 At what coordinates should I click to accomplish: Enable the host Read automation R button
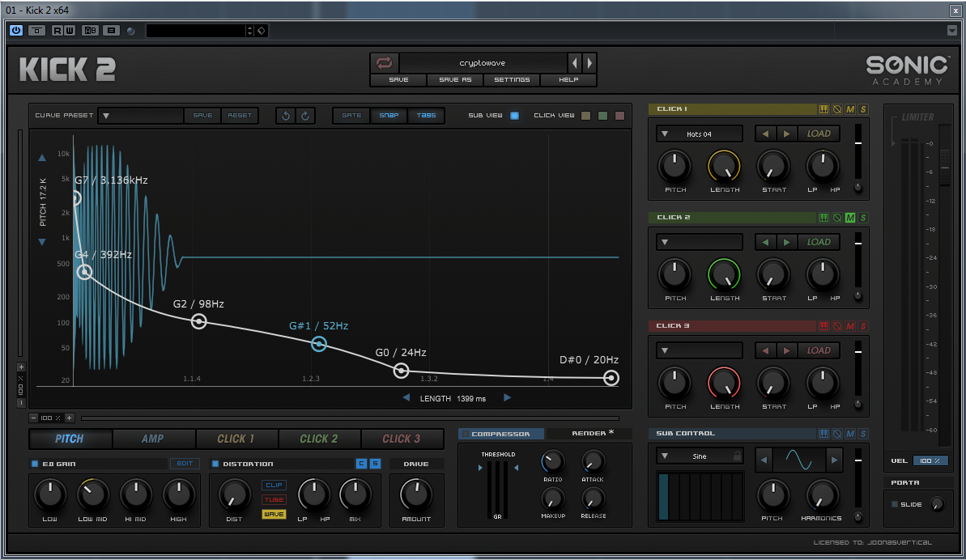click(57, 30)
